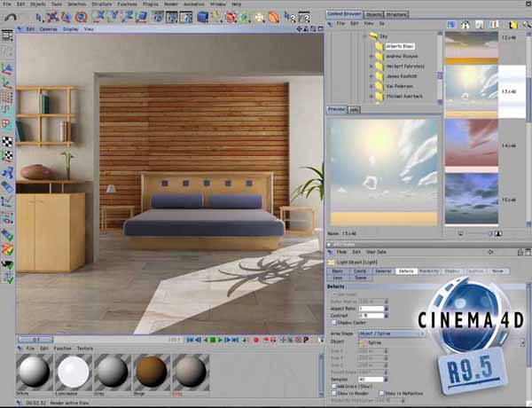Viewport: 532px width, 408px height.
Task: Open the General tab of Light Object
Action: (383, 271)
